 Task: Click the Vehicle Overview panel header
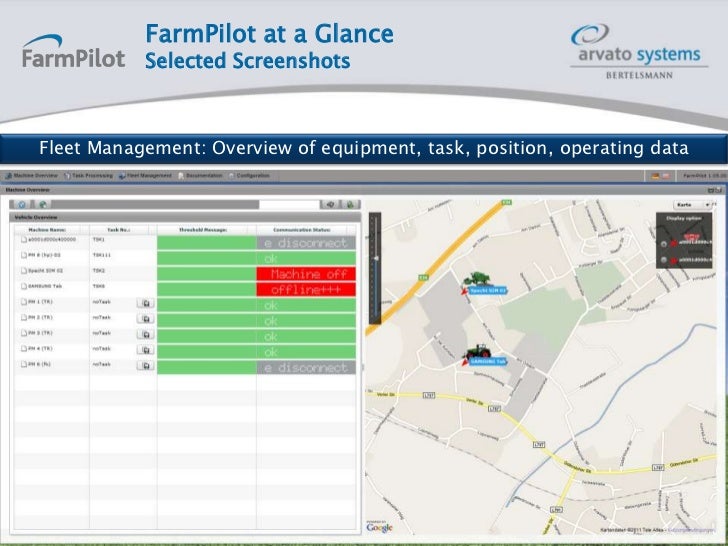click(x=185, y=217)
